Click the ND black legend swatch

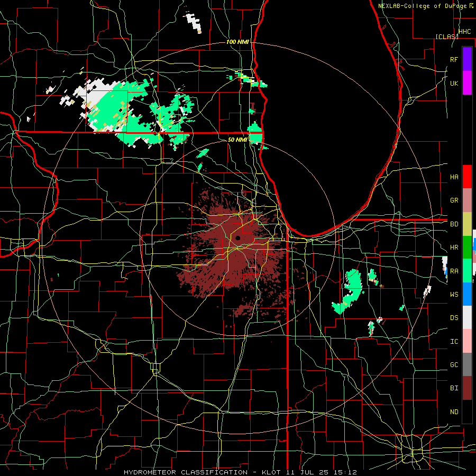pos(467,411)
